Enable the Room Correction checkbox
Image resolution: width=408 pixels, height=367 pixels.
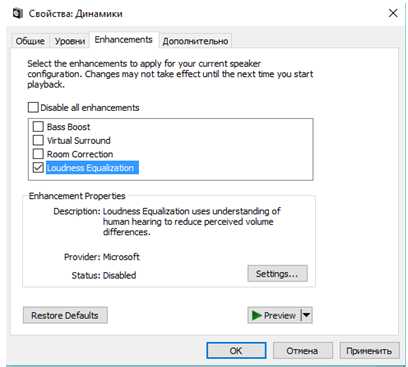pyautogui.click(x=38, y=154)
